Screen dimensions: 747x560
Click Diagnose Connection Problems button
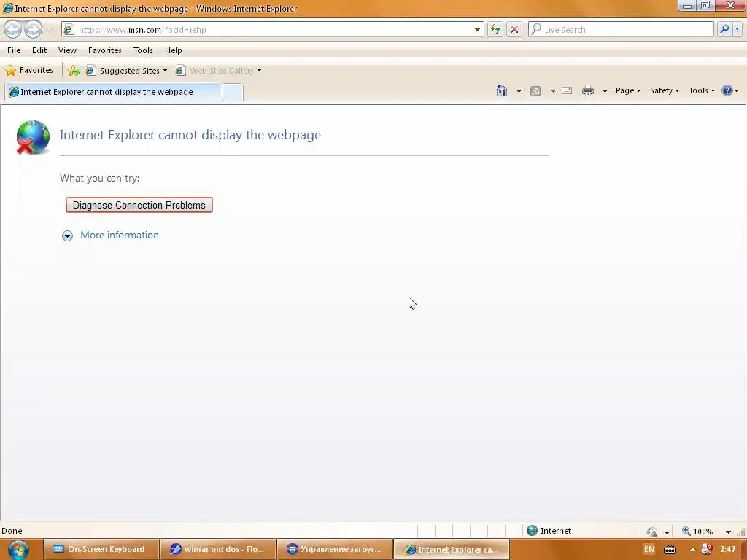[139, 205]
